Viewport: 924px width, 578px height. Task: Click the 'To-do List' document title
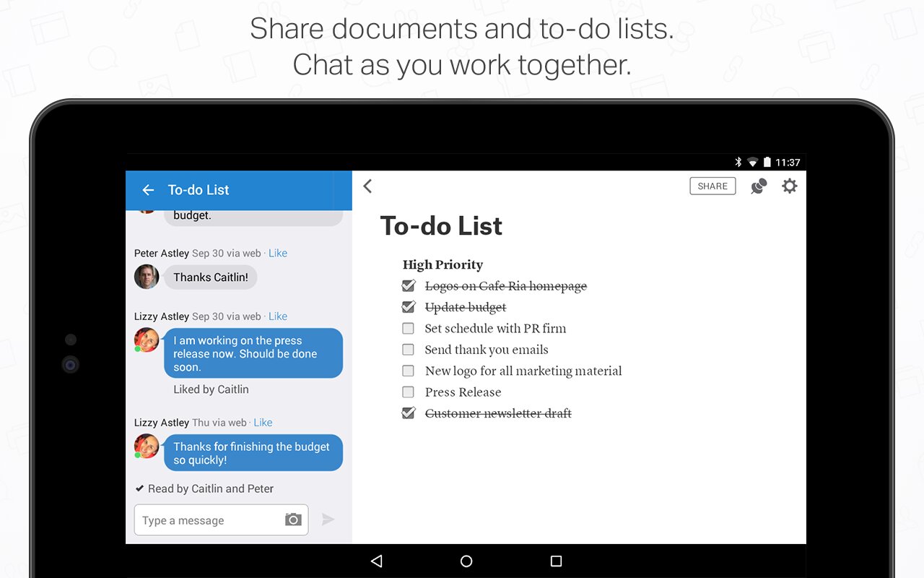click(441, 226)
